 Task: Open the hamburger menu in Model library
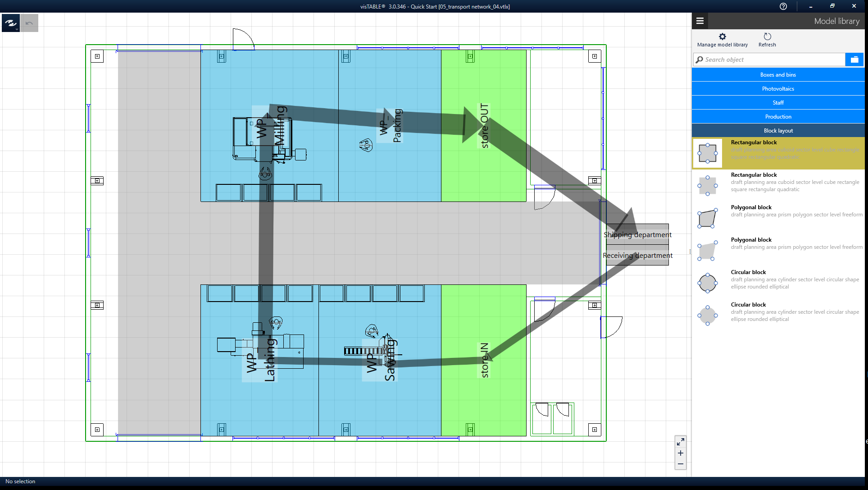coord(700,21)
